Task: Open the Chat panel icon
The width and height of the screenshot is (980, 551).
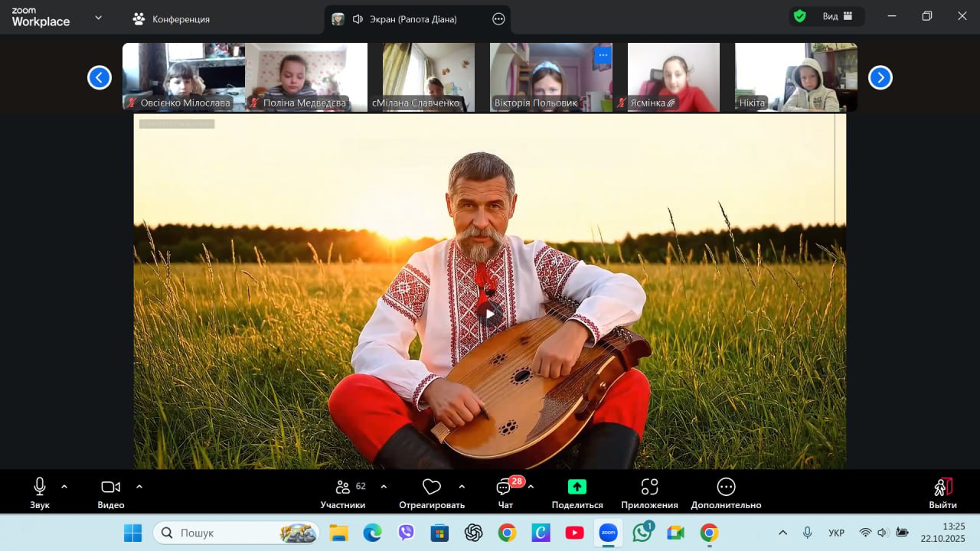Action: click(504, 487)
